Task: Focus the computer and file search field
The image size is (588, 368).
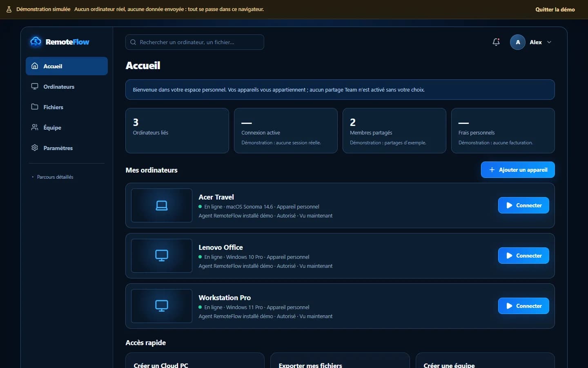Action: pos(195,42)
